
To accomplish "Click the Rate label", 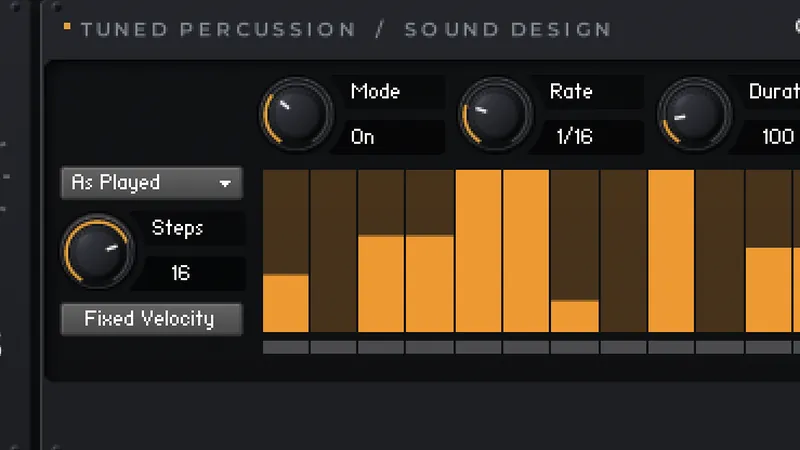I will click(x=571, y=91).
